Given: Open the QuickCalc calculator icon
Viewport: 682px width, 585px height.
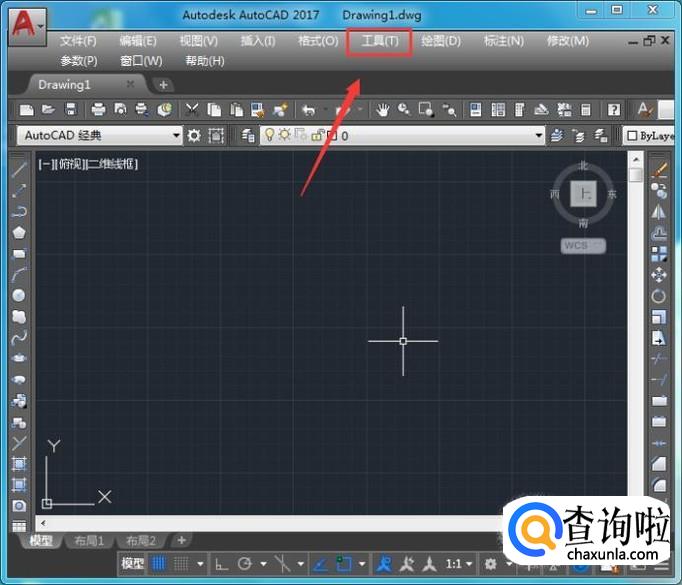Looking at the screenshot, I should (x=585, y=110).
